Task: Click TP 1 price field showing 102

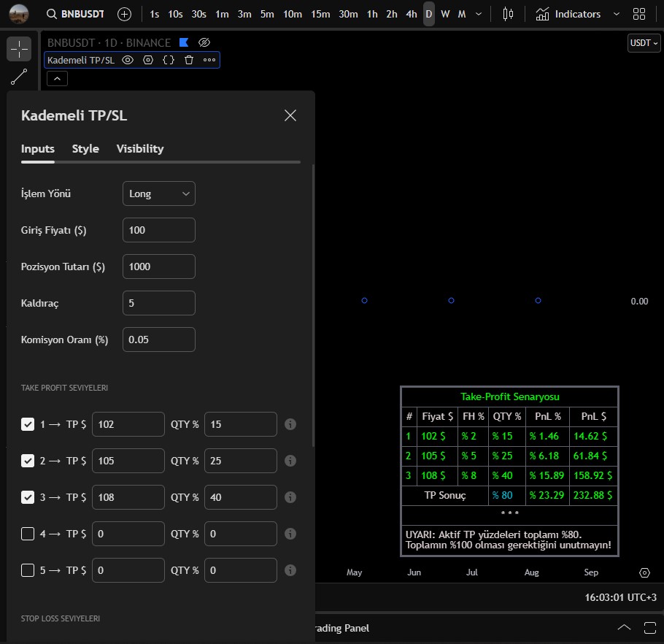Action: pos(128,424)
